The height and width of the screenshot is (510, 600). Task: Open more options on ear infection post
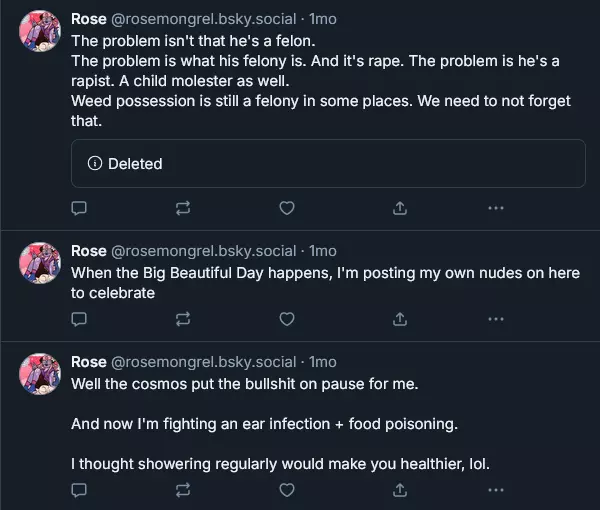point(495,490)
